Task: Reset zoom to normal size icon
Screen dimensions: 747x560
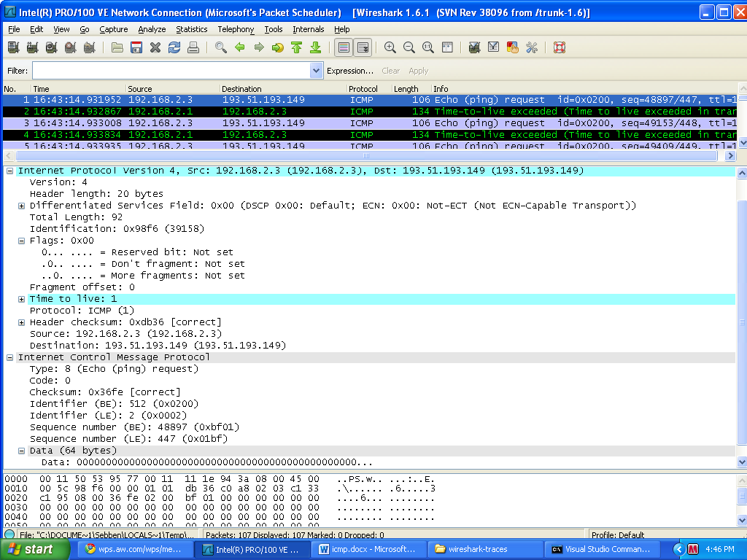Action: 427,47
